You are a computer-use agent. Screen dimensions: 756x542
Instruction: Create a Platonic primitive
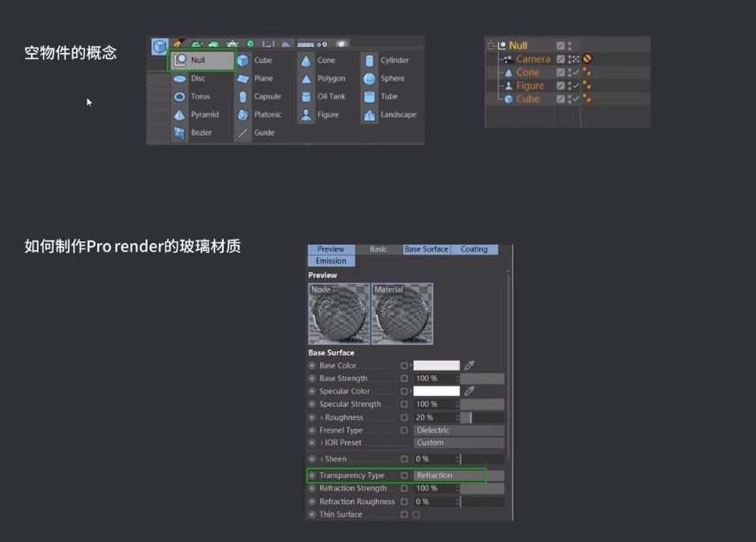pyautogui.click(x=259, y=115)
